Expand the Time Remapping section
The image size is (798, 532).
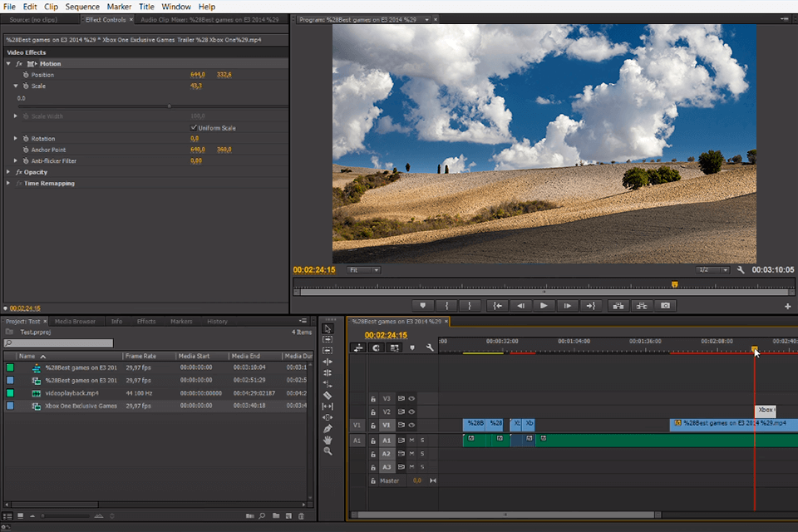point(8,183)
